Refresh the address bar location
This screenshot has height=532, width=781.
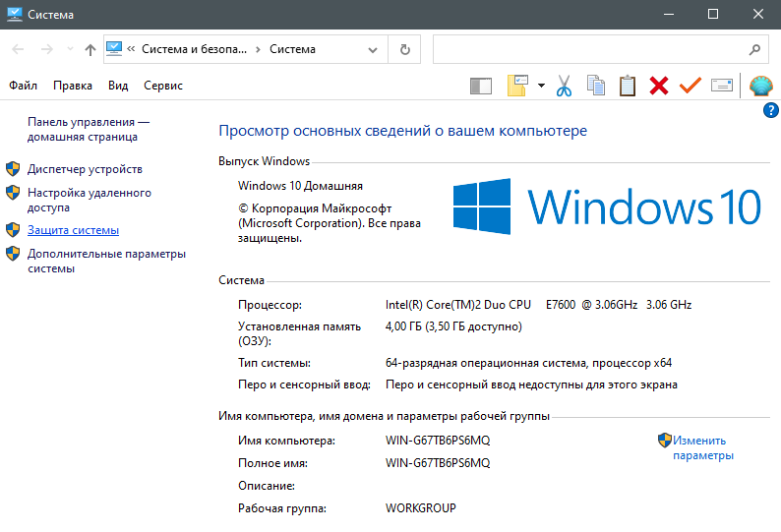pos(404,49)
